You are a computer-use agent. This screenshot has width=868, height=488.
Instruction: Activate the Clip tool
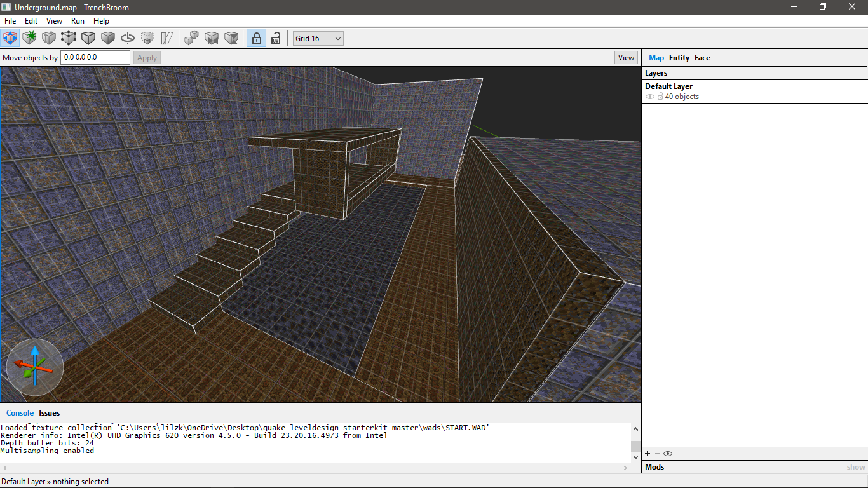pyautogui.click(x=49, y=38)
